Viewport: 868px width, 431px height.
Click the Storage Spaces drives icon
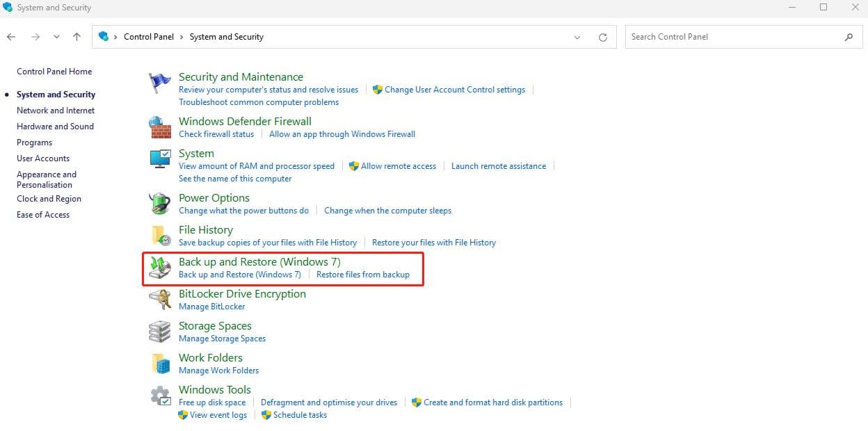[x=160, y=332]
